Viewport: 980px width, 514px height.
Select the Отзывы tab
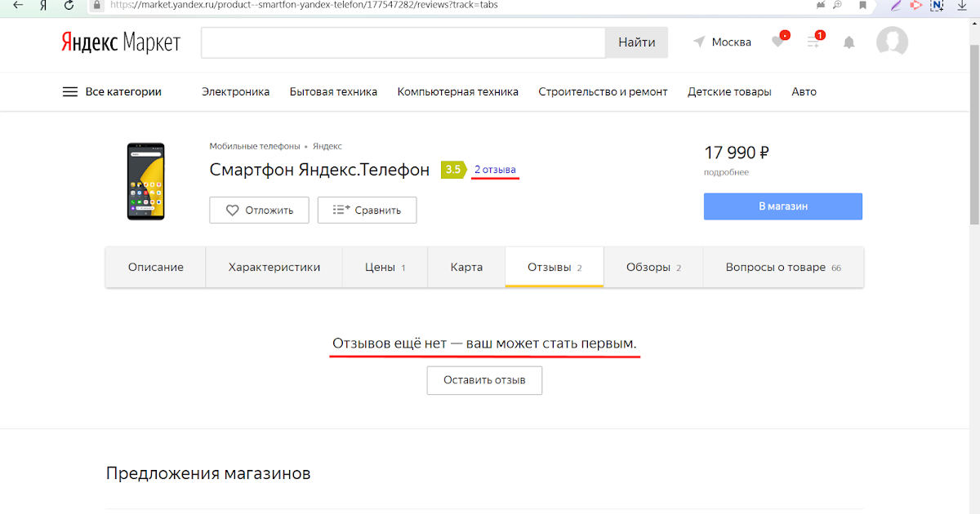[555, 267]
